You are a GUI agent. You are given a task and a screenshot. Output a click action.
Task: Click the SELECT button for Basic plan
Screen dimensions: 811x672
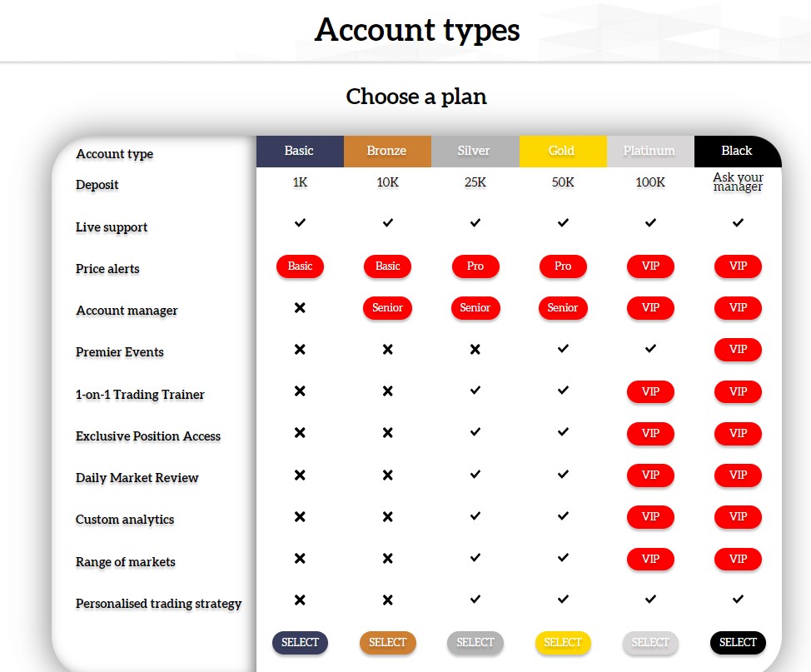(300, 643)
